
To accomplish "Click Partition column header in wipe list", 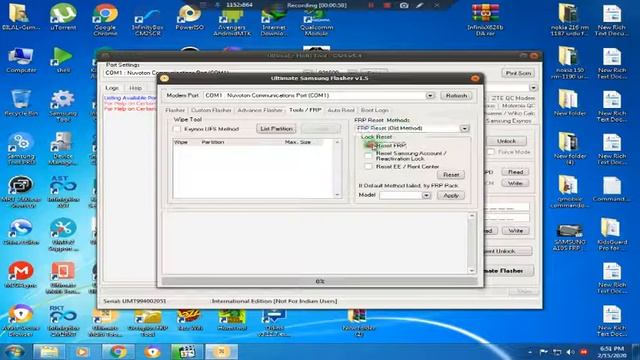I will tap(213, 142).
